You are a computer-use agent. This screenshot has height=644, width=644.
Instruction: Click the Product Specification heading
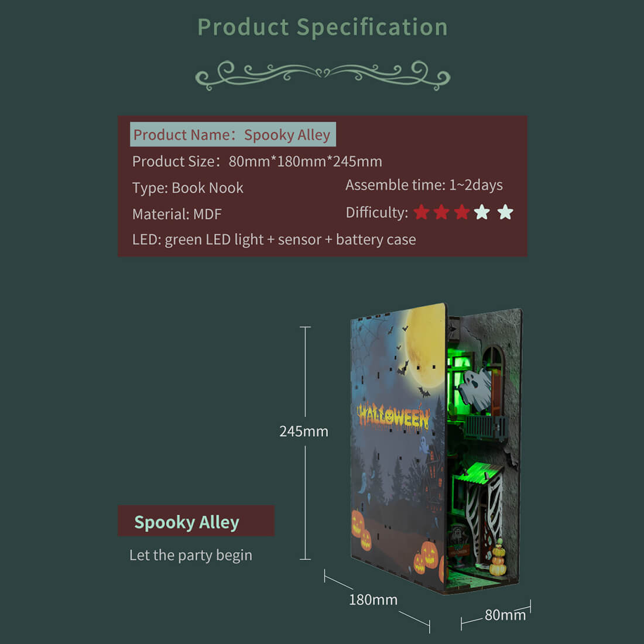(x=323, y=27)
